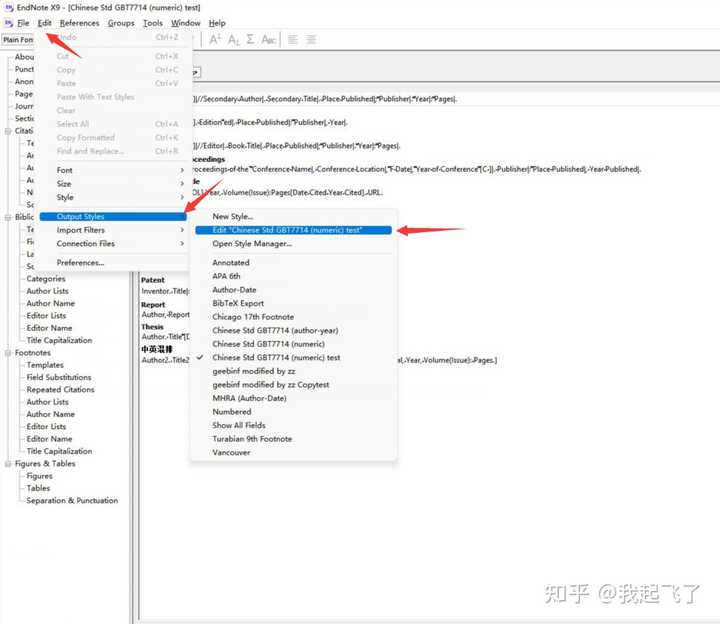
Task: Select Figures tree item
Action: tap(39, 476)
